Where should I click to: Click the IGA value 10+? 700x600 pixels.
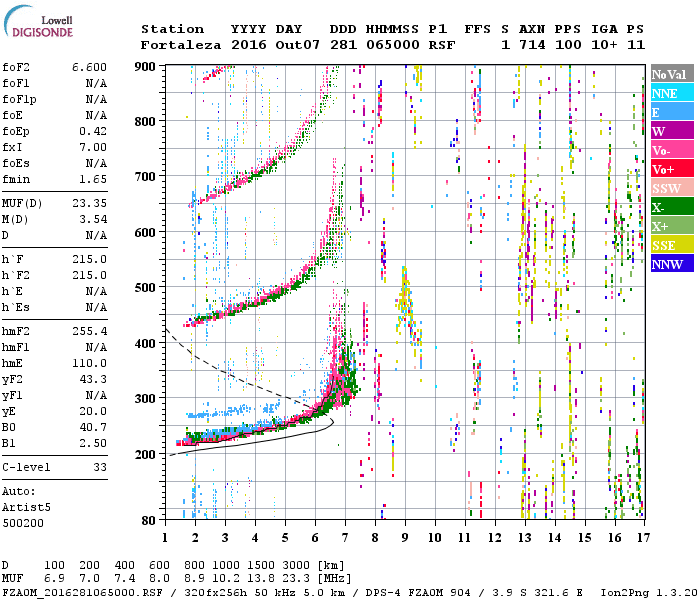604,45
